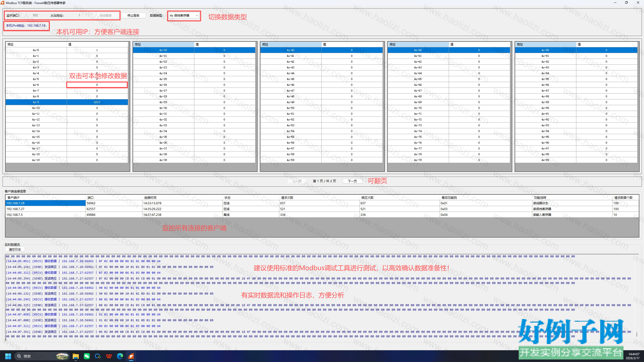Launch WeChat from the taskbar
This screenshot has width=644, height=362.
87,356
